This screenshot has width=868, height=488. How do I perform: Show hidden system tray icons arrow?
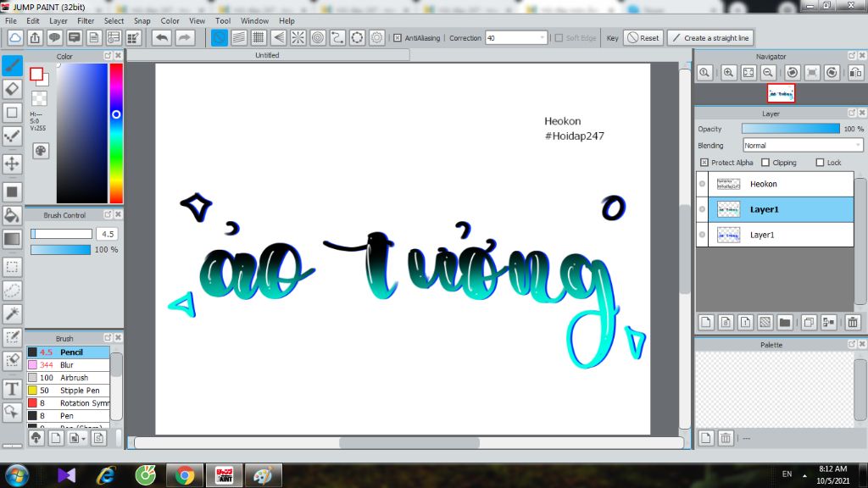pyautogui.click(x=804, y=474)
